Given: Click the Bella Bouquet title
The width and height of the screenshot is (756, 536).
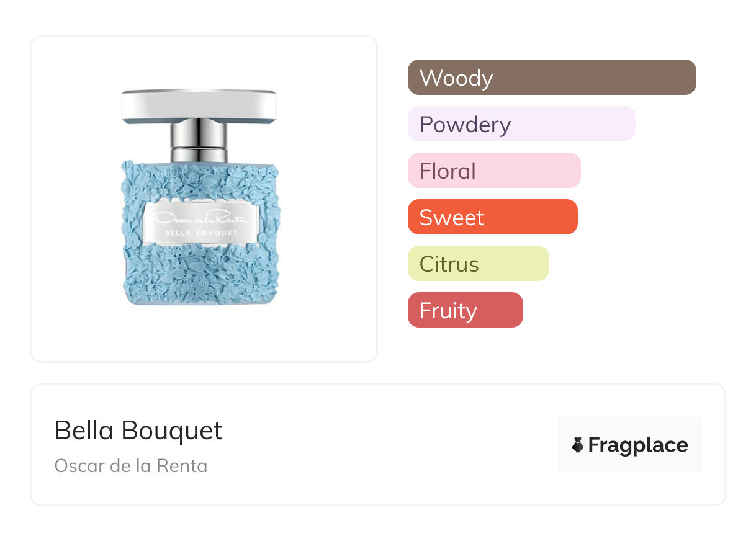Looking at the screenshot, I should point(138,430).
